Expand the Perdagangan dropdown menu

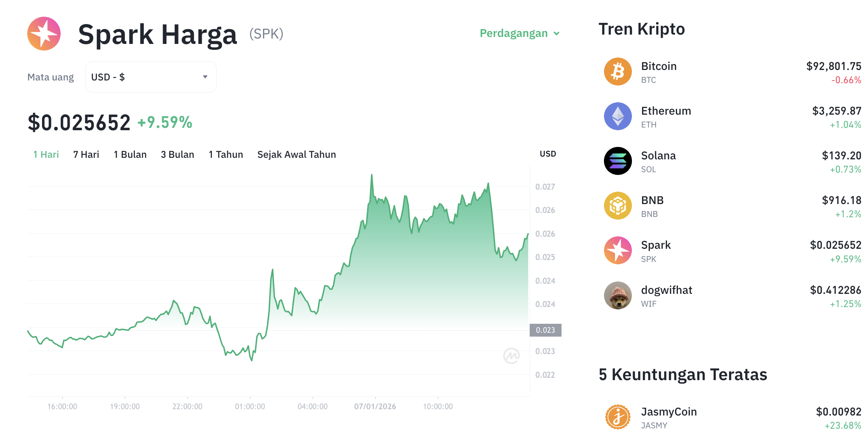click(x=519, y=33)
